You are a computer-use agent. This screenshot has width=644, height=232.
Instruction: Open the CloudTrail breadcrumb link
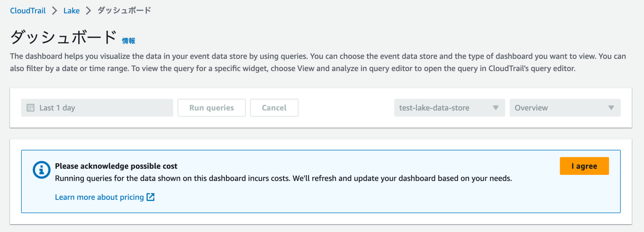(x=28, y=11)
